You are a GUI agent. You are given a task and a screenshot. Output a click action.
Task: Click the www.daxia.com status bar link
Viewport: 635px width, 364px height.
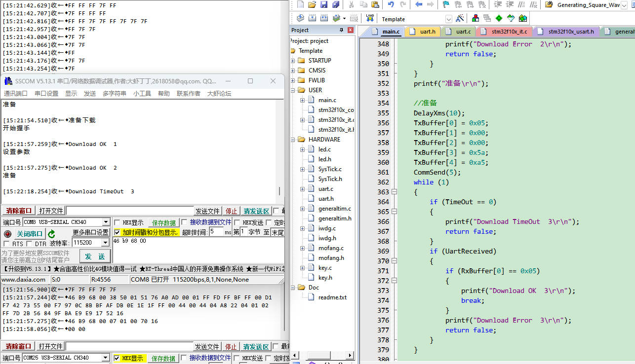pos(23,279)
